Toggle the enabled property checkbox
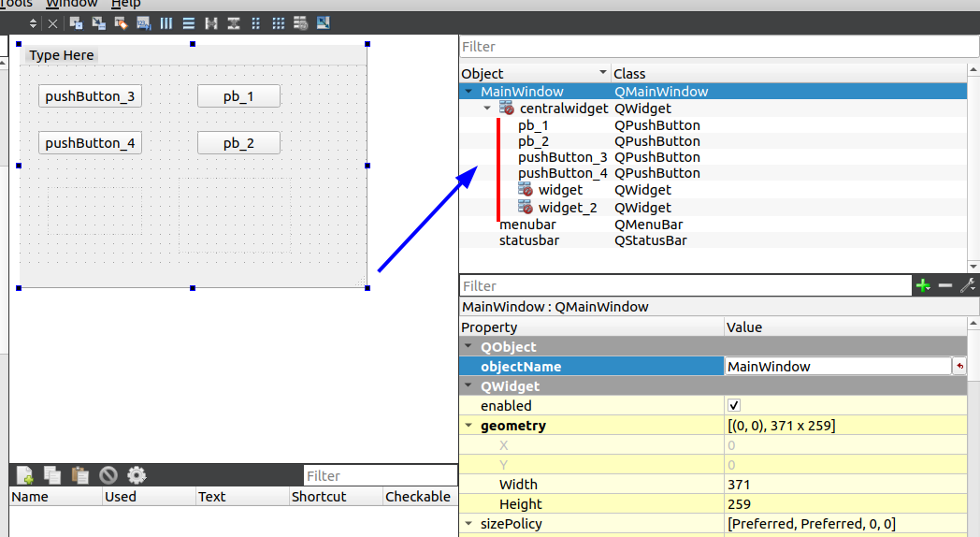Screen dimensions: 980x537 [734, 406]
